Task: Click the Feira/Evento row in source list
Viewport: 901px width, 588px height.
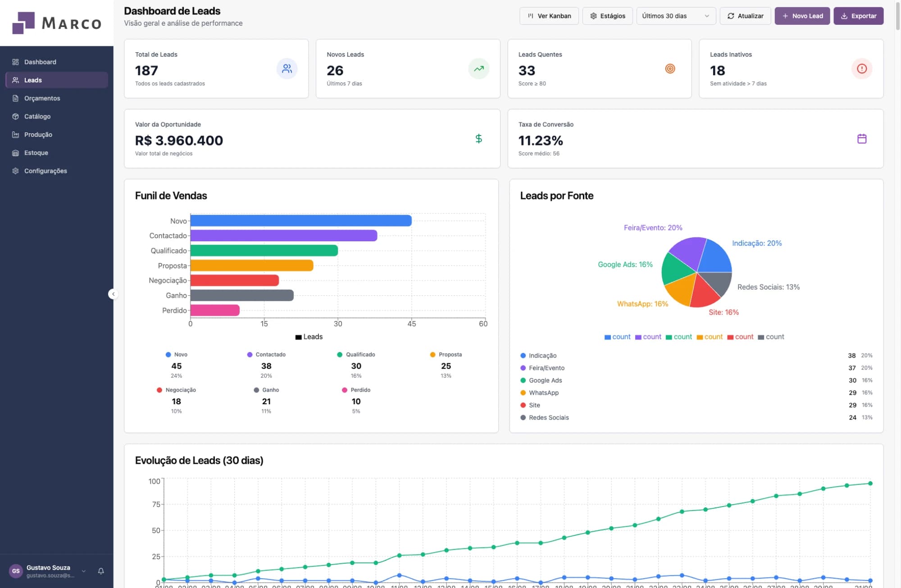Action: click(696, 368)
